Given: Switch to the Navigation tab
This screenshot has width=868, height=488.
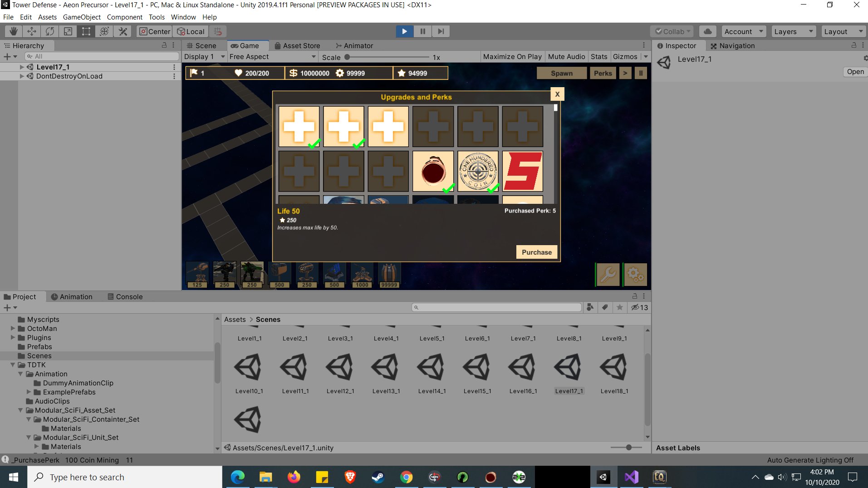Looking at the screenshot, I should point(732,45).
